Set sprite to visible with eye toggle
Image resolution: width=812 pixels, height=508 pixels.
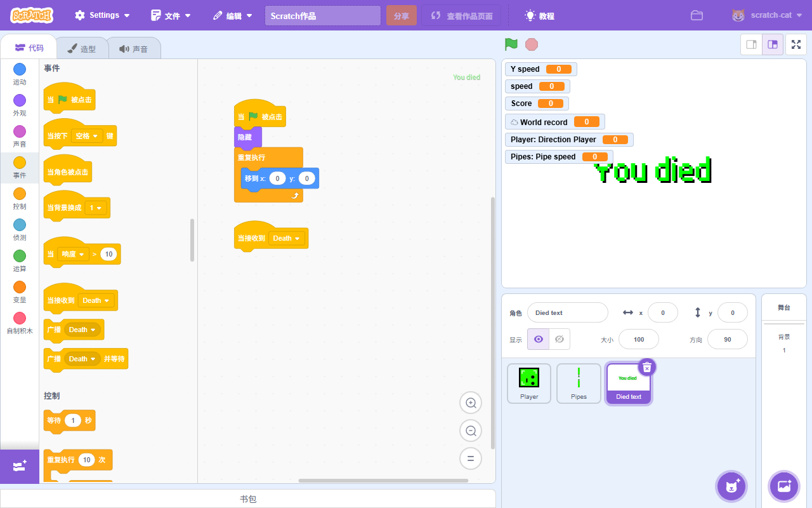(x=539, y=339)
